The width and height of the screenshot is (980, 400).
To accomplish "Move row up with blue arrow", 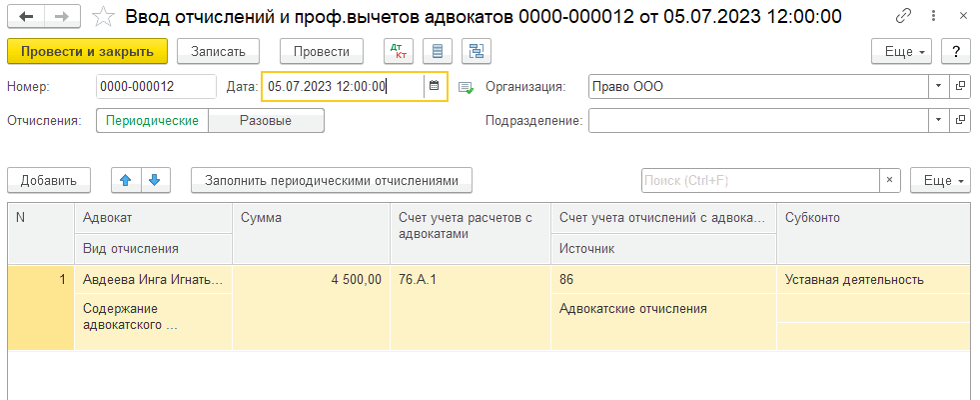I will click(x=125, y=180).
